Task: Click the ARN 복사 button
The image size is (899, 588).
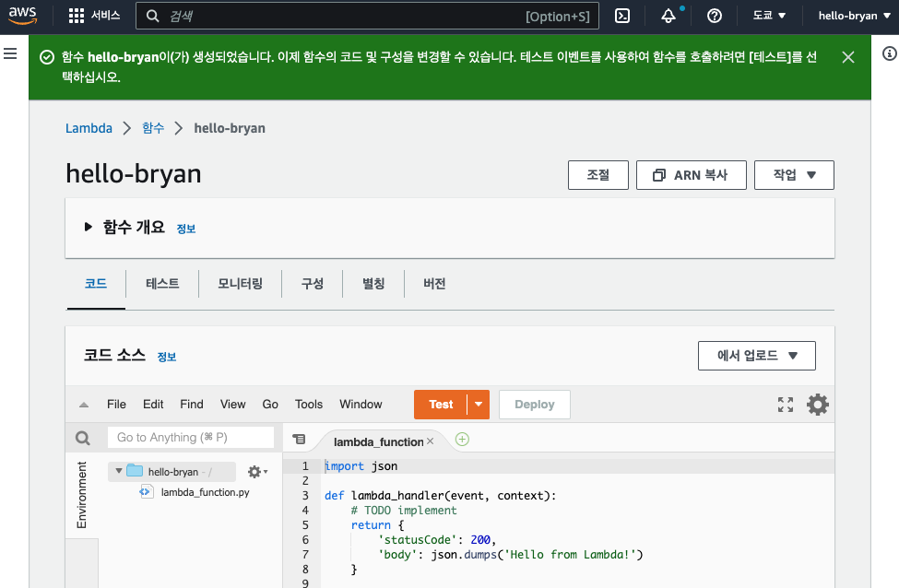Action: pos(692,175)
